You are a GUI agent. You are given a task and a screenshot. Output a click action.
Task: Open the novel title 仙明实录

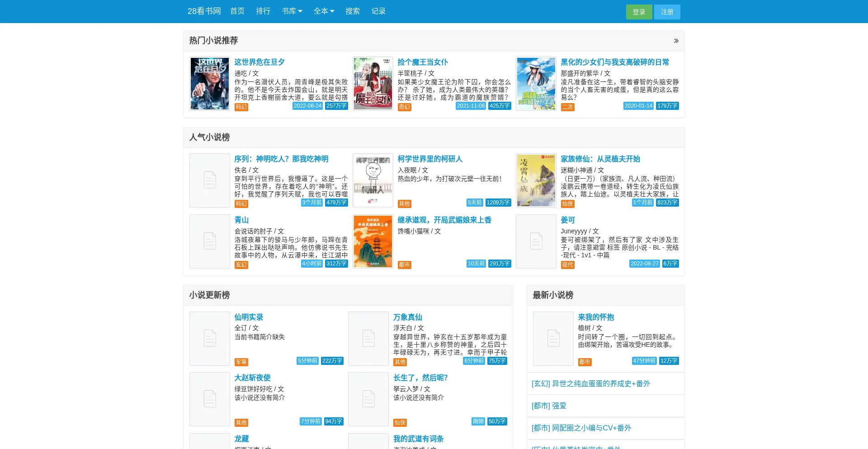coord(249,317)
